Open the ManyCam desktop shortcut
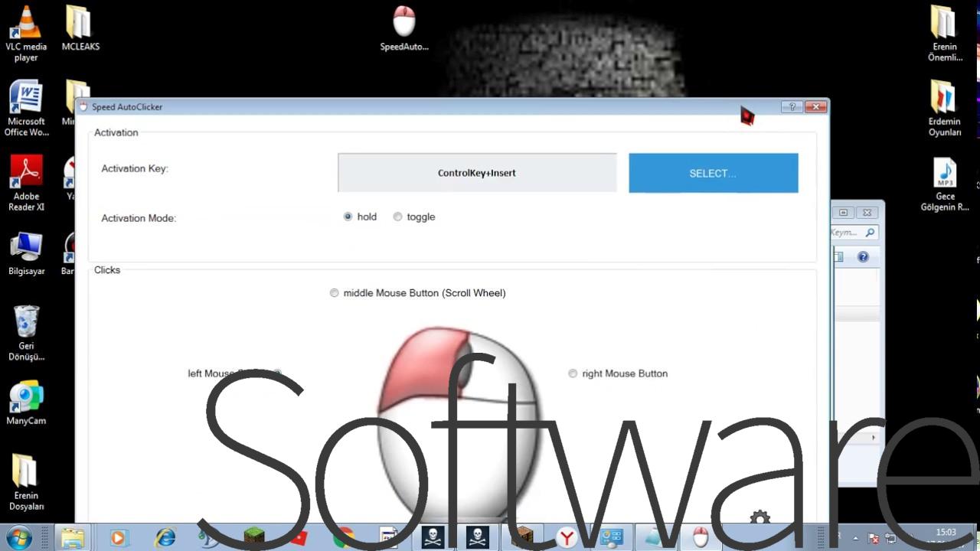The width and height of the screenshot is (980, 551). coord(26,403)
